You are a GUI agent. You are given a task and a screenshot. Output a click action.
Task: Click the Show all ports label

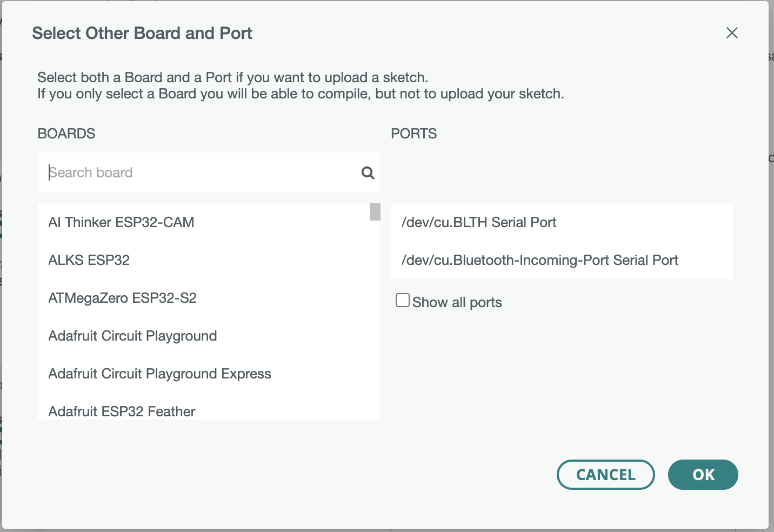tap(457, 302)
